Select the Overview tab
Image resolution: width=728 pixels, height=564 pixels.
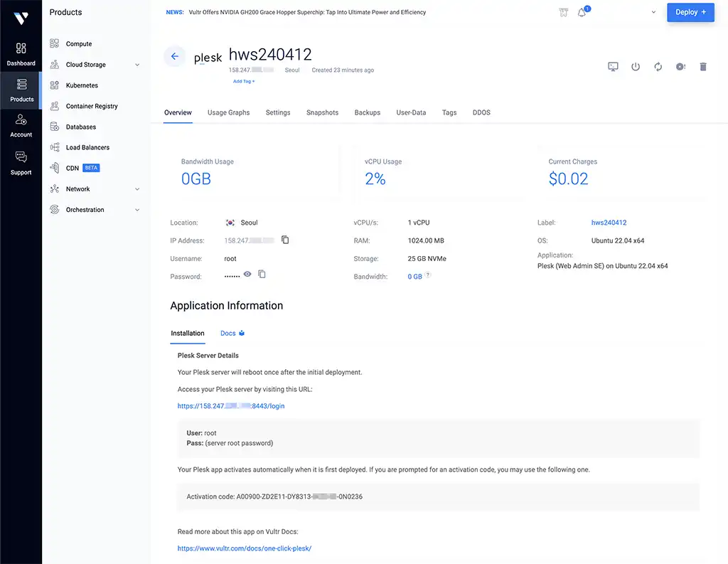[x=178, y=112]
